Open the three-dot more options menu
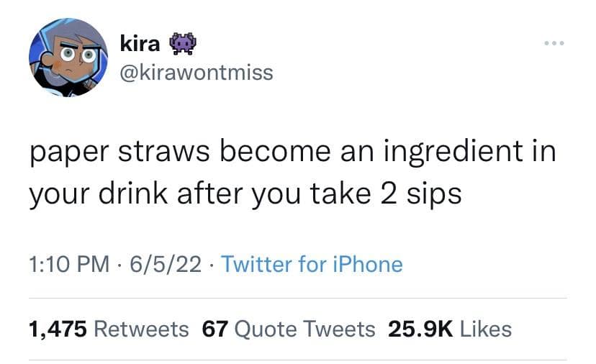Screen dimensions: 596x364 554,44
